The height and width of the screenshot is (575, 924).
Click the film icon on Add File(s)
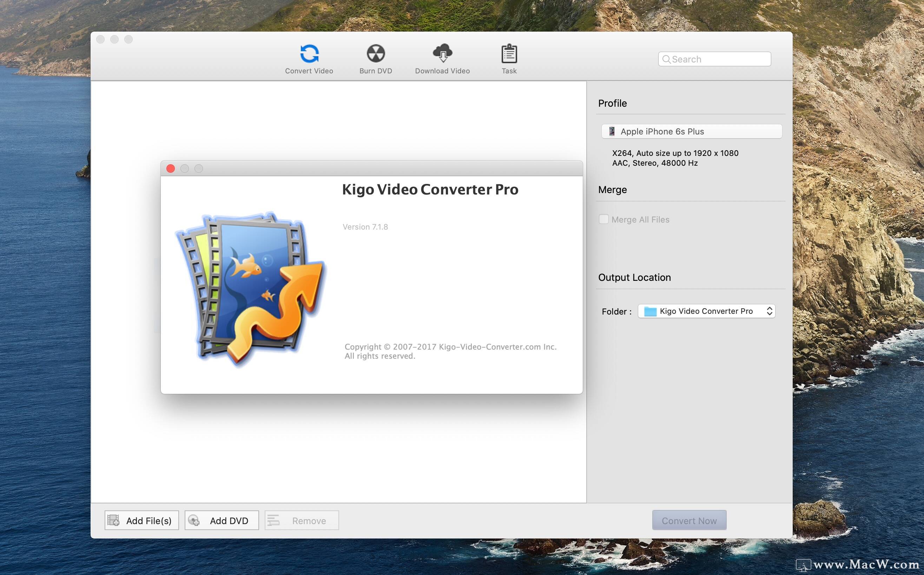[113, 520]
